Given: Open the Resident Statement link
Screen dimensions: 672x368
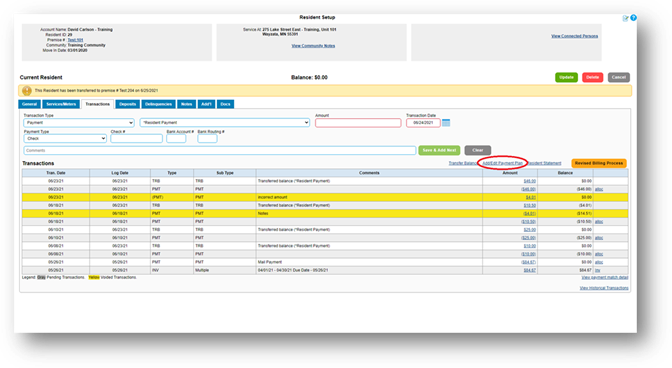Looking at the screenshot, I should [x=544, y=163].
